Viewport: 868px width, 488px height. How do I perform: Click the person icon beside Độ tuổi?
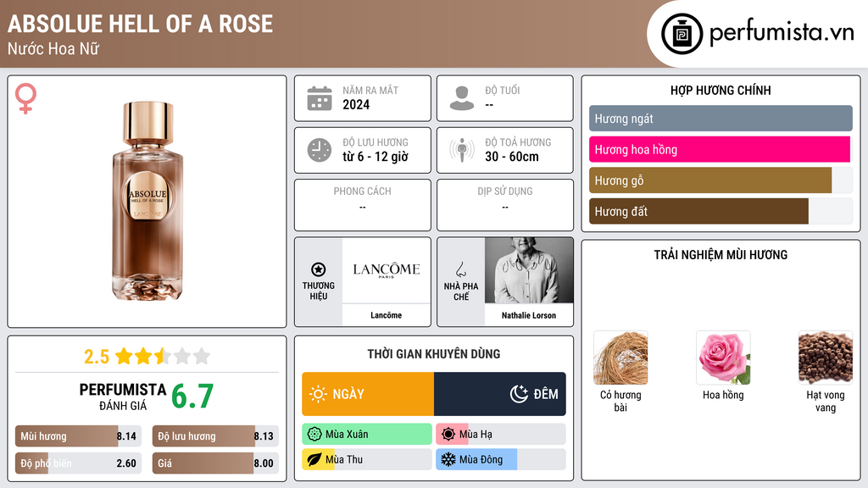(x=462, y=98)
